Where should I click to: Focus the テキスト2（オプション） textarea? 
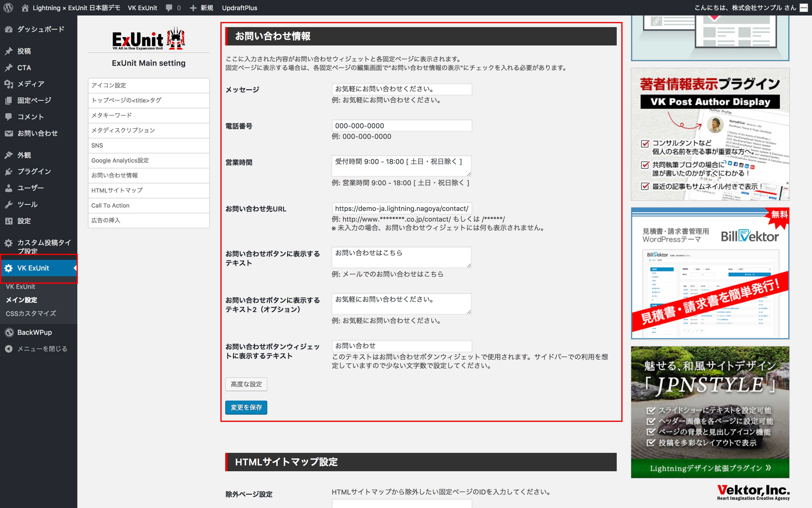pyautogui.click(x=402, y=304)
